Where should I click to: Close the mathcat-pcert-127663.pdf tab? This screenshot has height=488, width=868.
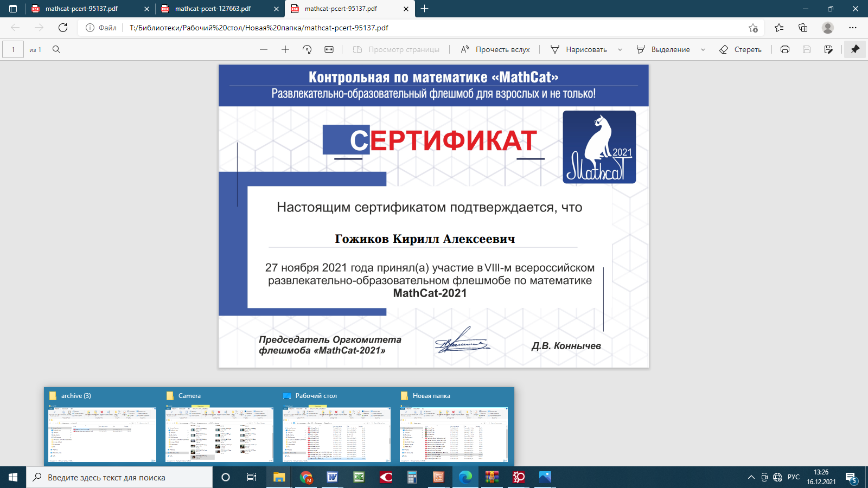pos(277,9)
